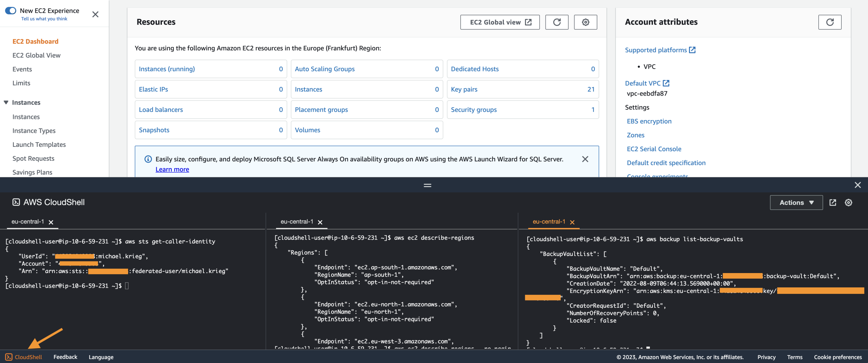Click the Key pairs count 21

(591, 89)
